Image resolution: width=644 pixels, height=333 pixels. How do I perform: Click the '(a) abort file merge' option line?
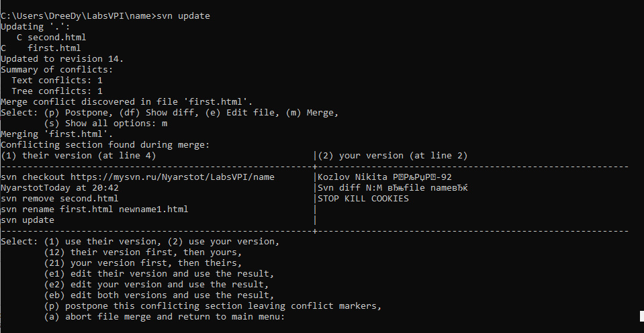pyautogui.click(x=164, y=317)
